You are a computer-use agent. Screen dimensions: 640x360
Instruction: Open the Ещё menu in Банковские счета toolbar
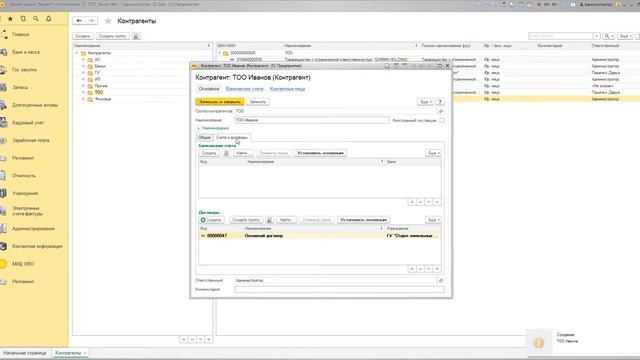(433, 153)
